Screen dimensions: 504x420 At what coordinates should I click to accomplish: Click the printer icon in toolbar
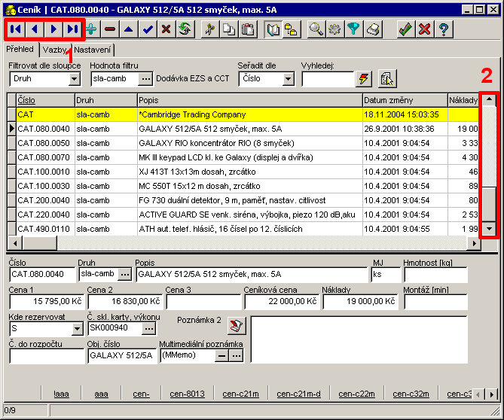tap(374, 29)
